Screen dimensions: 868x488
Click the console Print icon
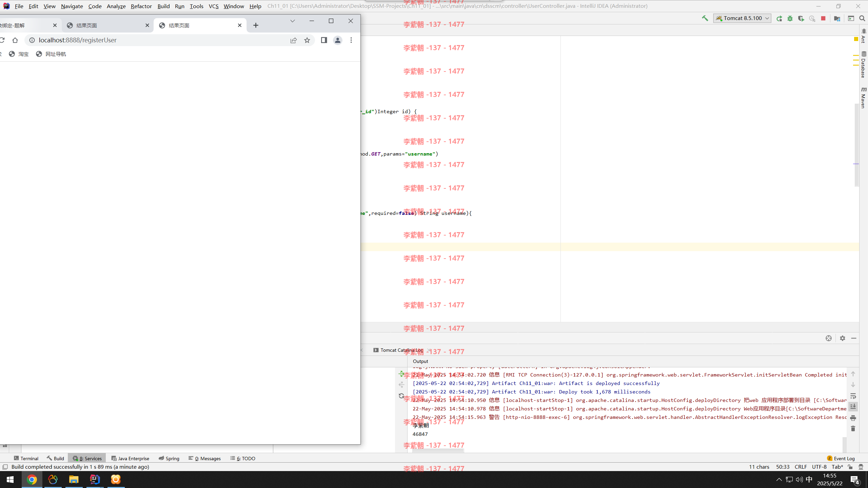[853, 418]
